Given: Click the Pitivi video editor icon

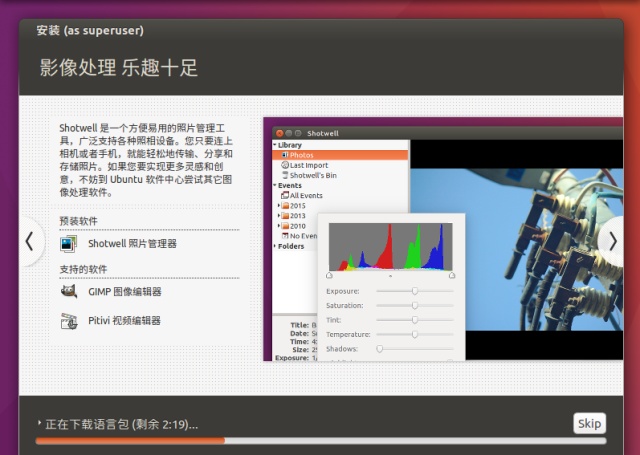Looking at the screenshot, I should (x=69, y=321).
